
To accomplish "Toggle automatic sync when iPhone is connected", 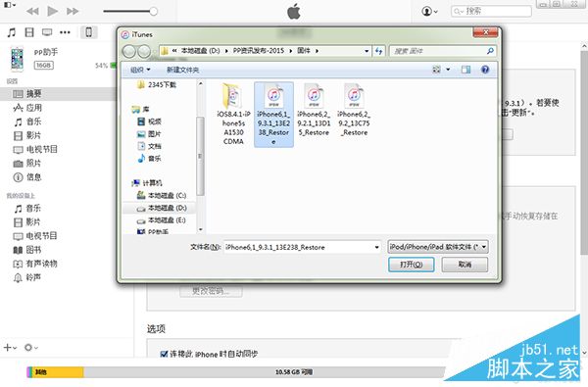I will click(x=164, y=354).
